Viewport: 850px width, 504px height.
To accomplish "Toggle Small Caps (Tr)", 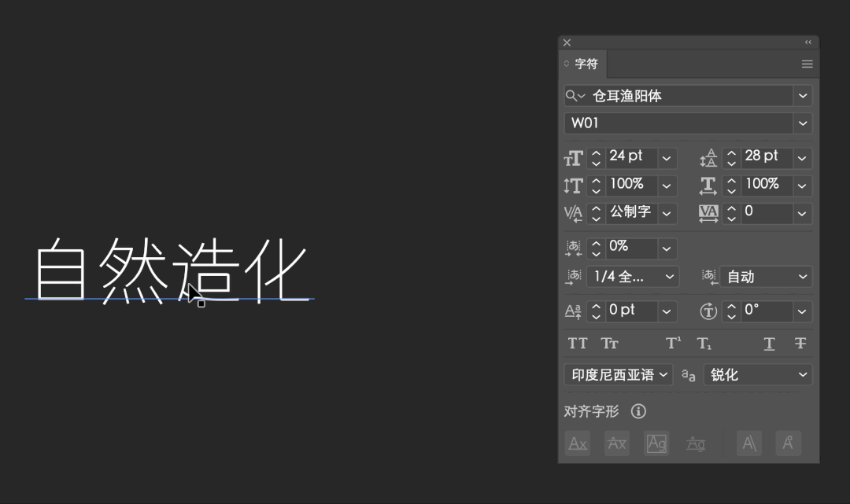I will pyautogui.click(x=610, y=344).
